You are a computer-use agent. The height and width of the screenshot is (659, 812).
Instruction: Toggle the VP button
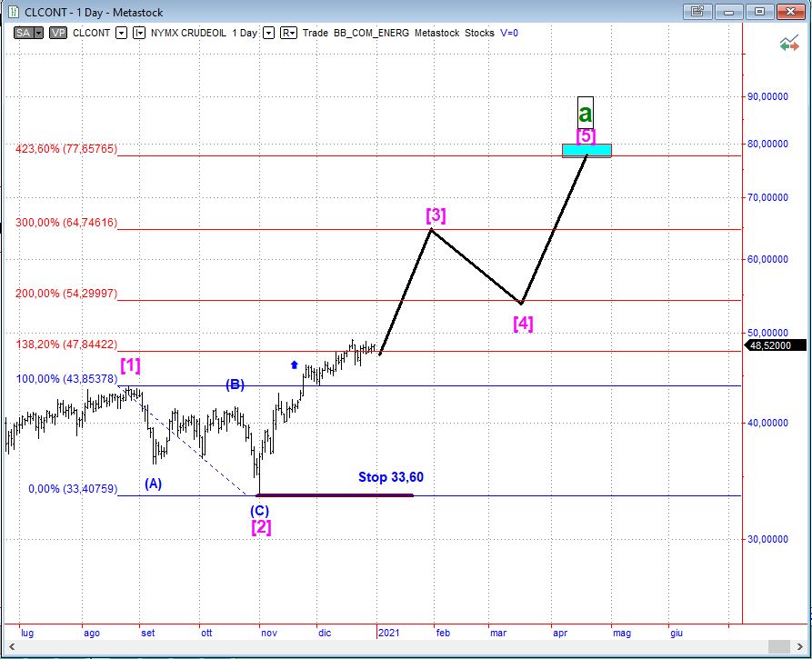click(x=58, y=33)
